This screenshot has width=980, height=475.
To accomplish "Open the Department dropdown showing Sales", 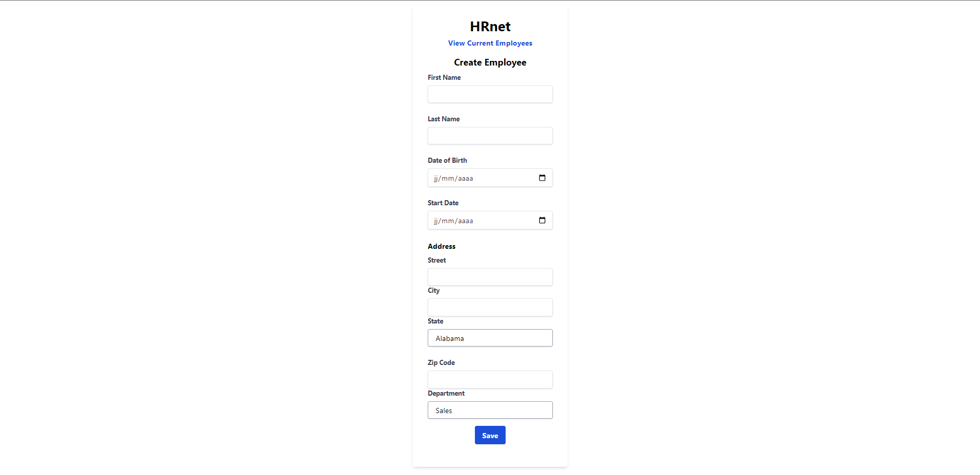I will (x=490, y=410).
